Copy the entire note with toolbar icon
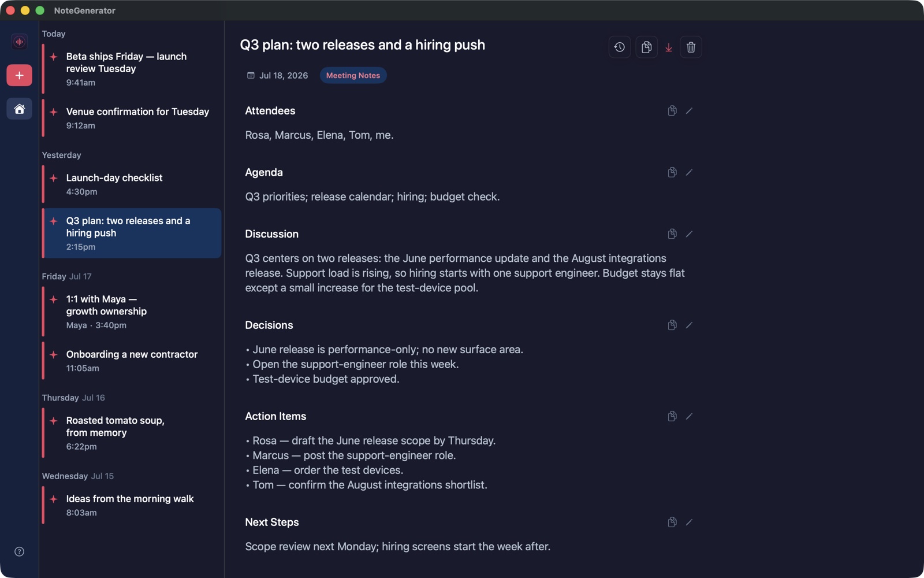The height and width of the screenshot is (578, 924). pos(646,47)
